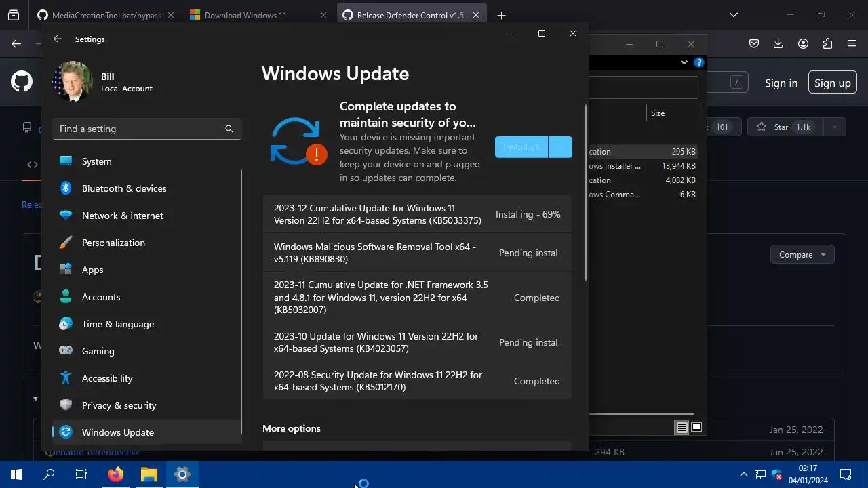Open the Install all dropdown arrow
The height and width of the screenshot is (488, 868).
[x=560, y=147]
